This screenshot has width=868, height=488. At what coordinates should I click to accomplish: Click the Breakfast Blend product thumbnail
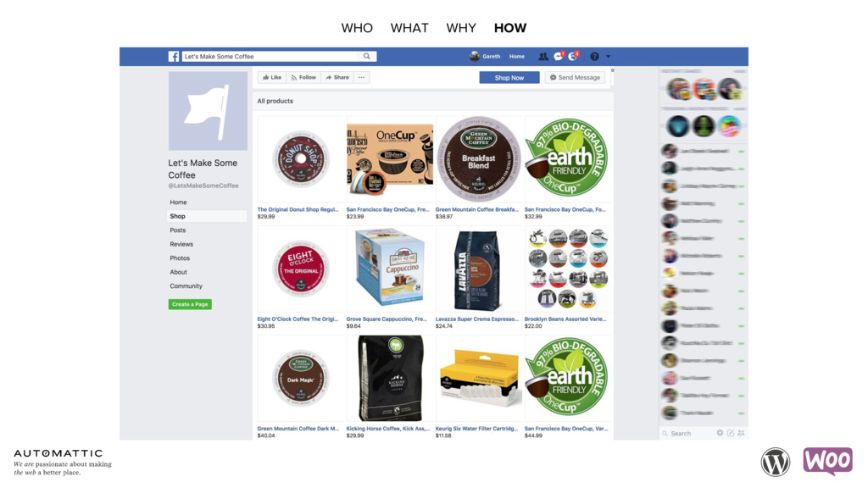coord(479,159)
